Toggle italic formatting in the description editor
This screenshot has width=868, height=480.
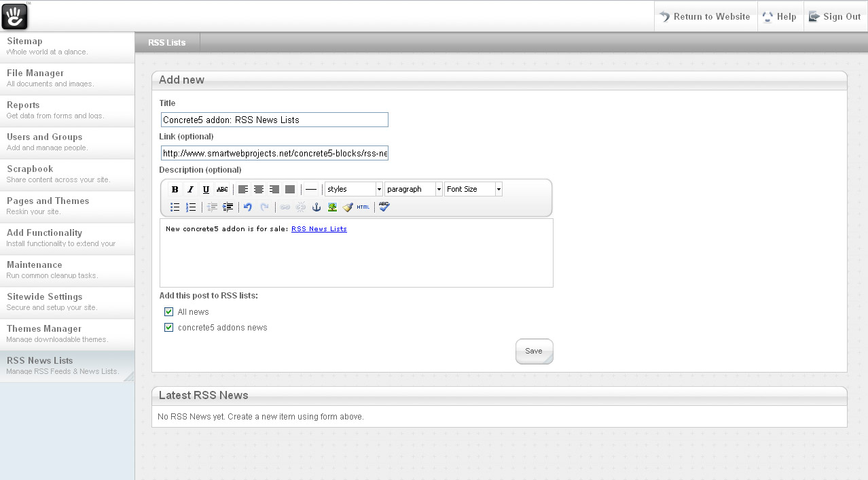[x=190, y=190]
